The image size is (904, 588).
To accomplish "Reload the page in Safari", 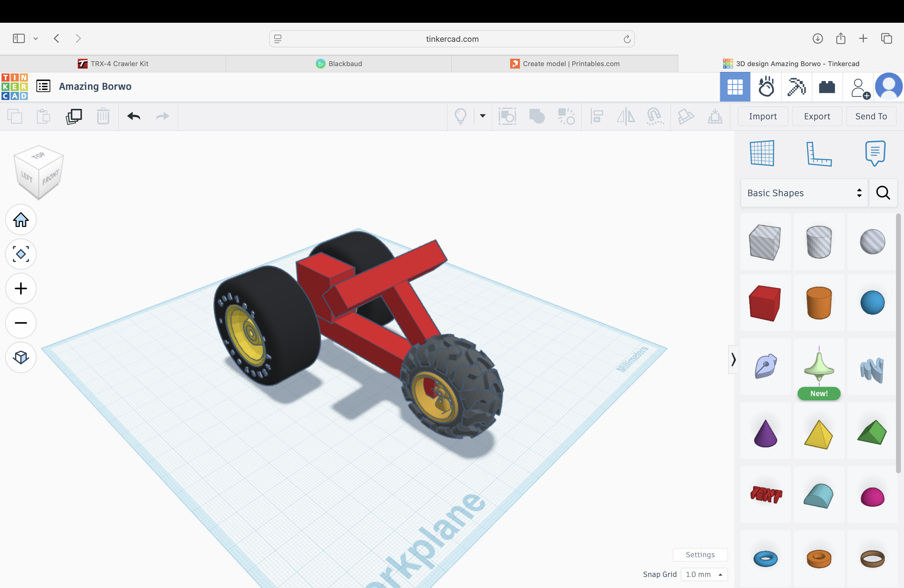I will coord(627,39).
